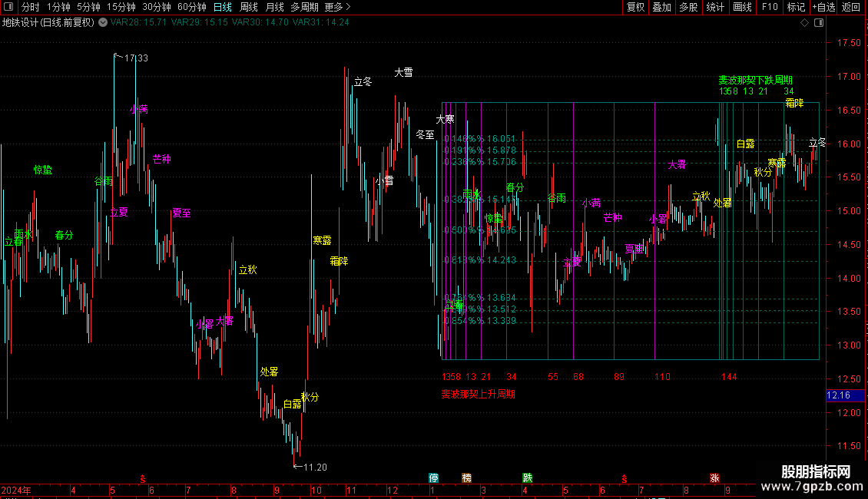Select the 60分钟 period tab

pyautogui.click(x=192, y=7)
